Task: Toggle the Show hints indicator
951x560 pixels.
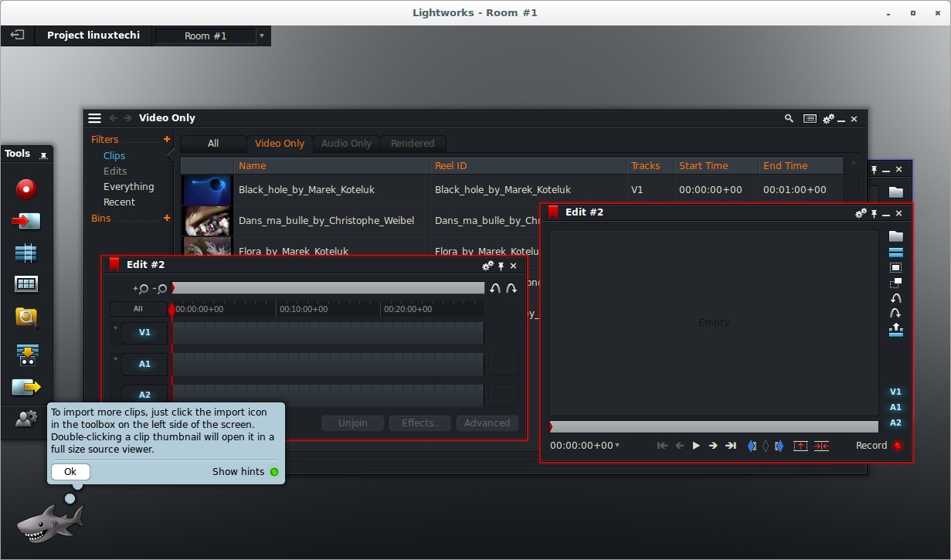Action: pos(274,471)
